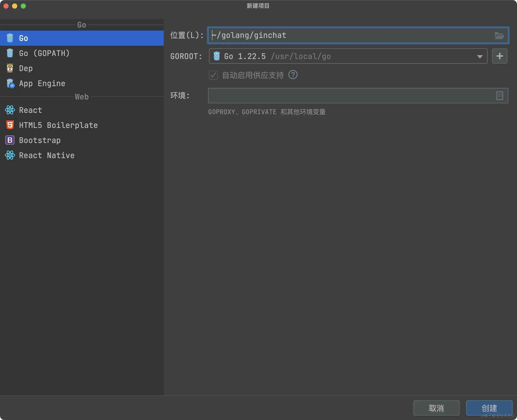Expand the GOROOT dropdown arrow
517x420 pixels.
tap(480, 56)
